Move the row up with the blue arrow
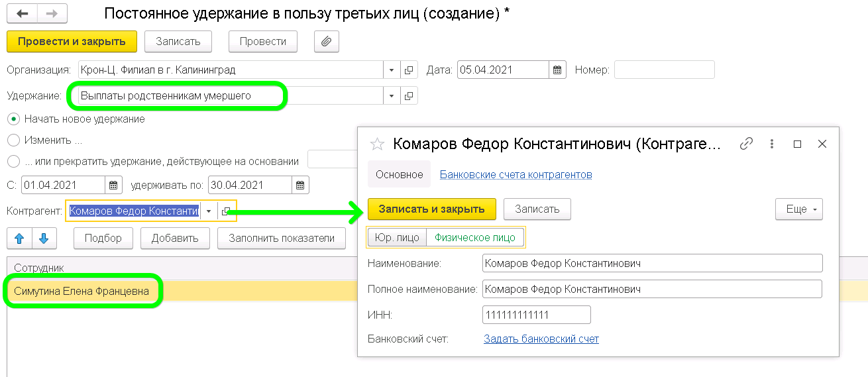This screenshot has width=868, height=377. tap(19, 239)
